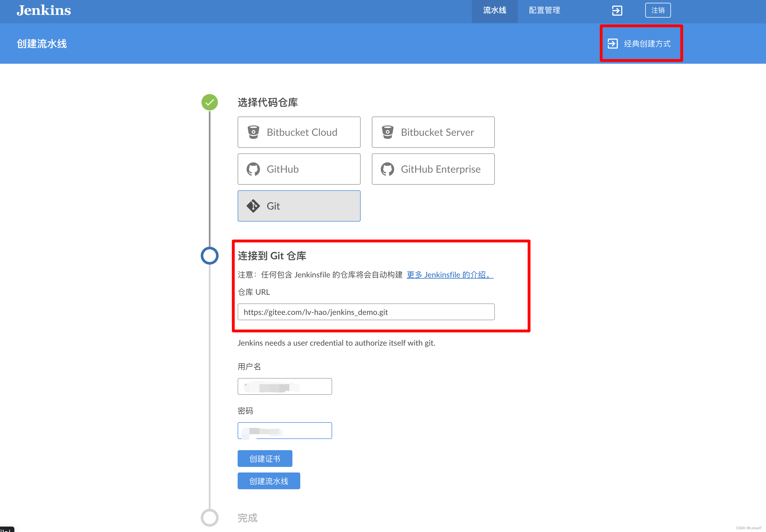
Task: Click the grey 完成 step circle
Action: tap(209, 518)
